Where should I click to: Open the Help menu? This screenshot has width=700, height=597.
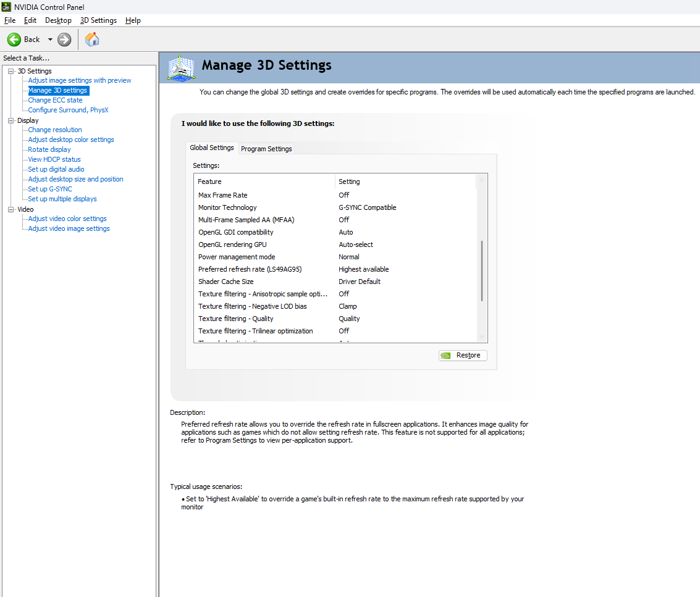[x=133, y=20]
